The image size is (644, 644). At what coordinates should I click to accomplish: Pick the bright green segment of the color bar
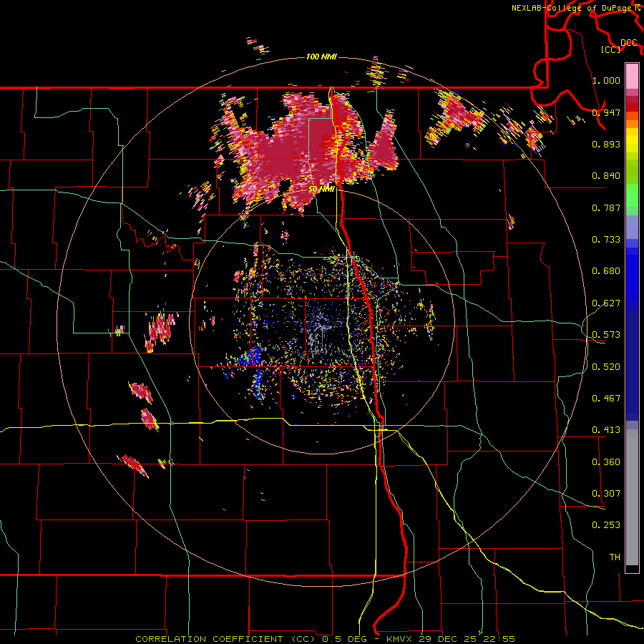click(632, 195)
